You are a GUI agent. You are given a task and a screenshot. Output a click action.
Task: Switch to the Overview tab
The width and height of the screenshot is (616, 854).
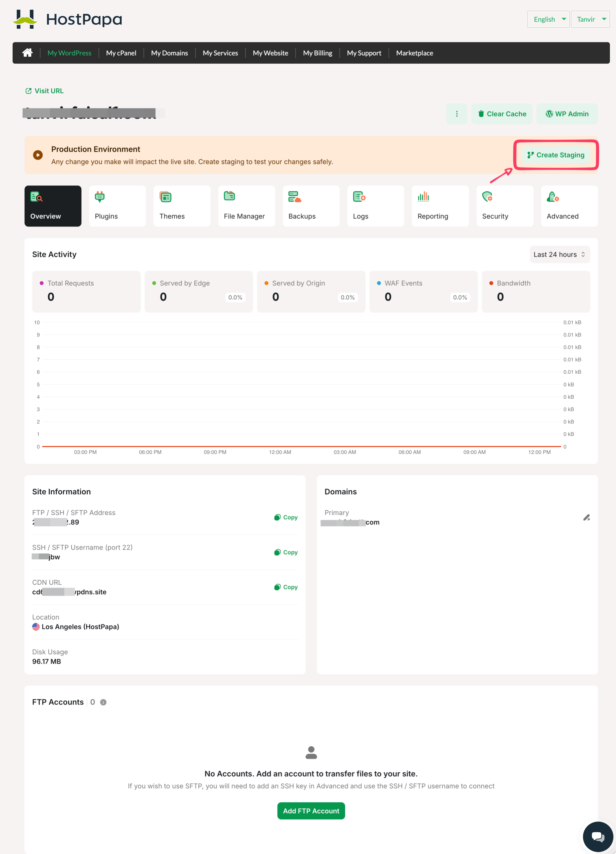pos(53,206)
